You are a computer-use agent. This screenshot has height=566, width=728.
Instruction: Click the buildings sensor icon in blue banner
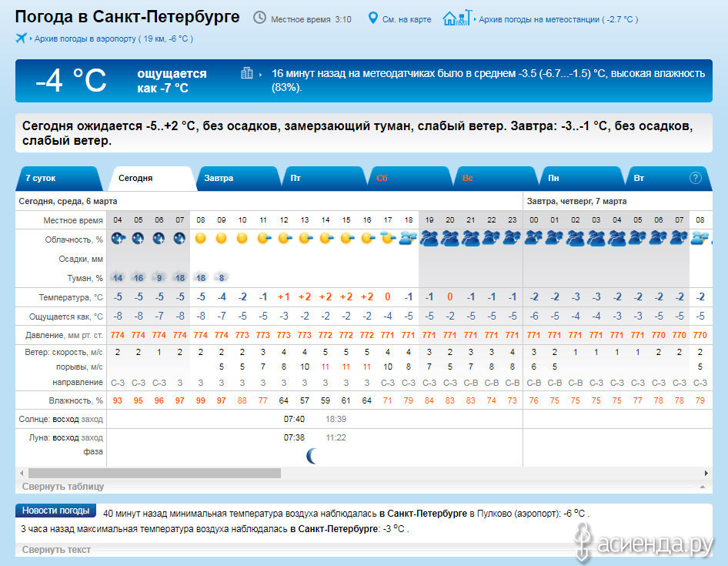pos(246,73)
